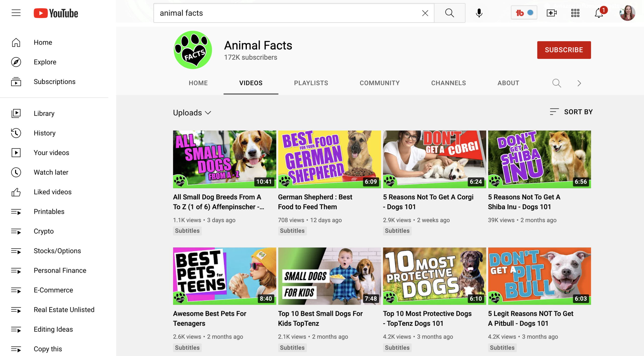The image size is (644, 356).
Task: Click title 5 Reasons Not To Get A Shiba Inu
Action: (x=524, y=202)
